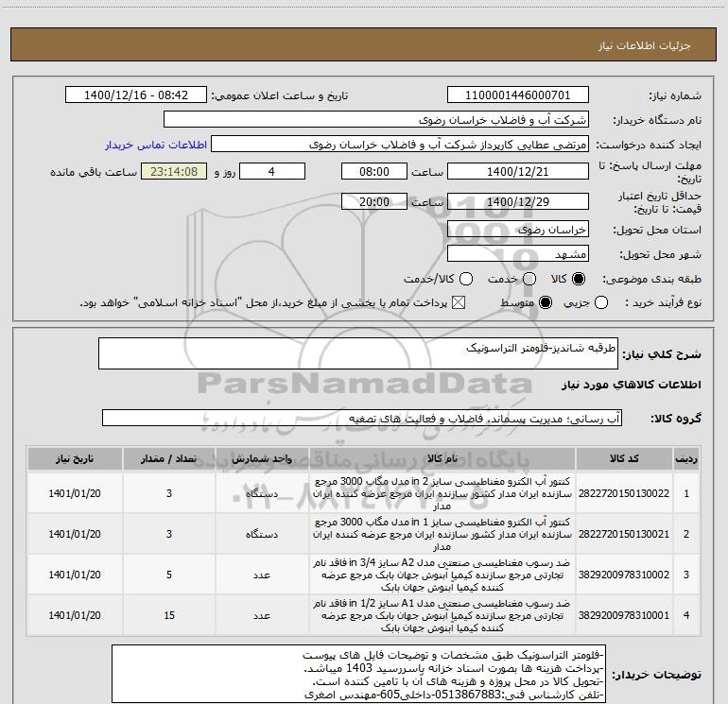The image size is (728, 704).
Task: Click quantity 5 in row 3
Action: (x=169, y=575)
